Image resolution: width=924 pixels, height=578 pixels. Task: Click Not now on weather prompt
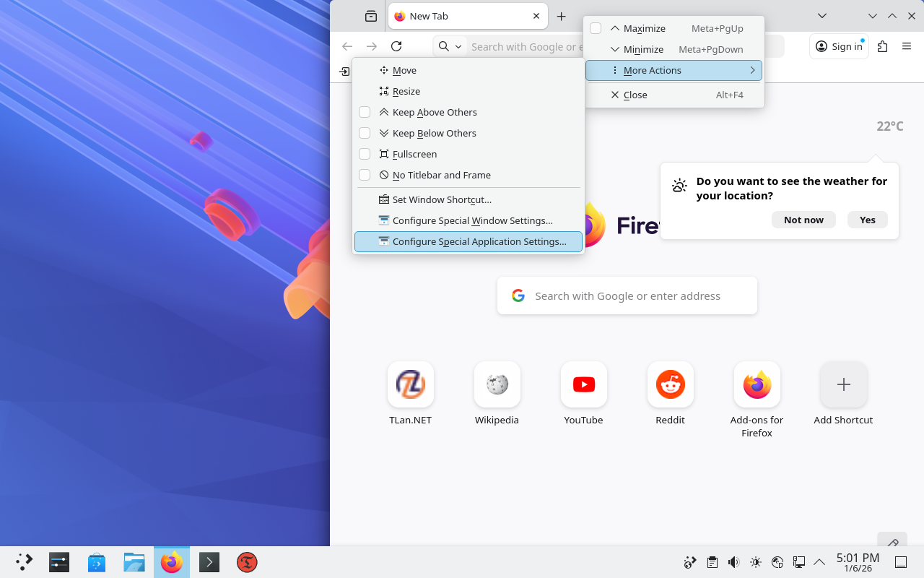click(x=803, y=220)
